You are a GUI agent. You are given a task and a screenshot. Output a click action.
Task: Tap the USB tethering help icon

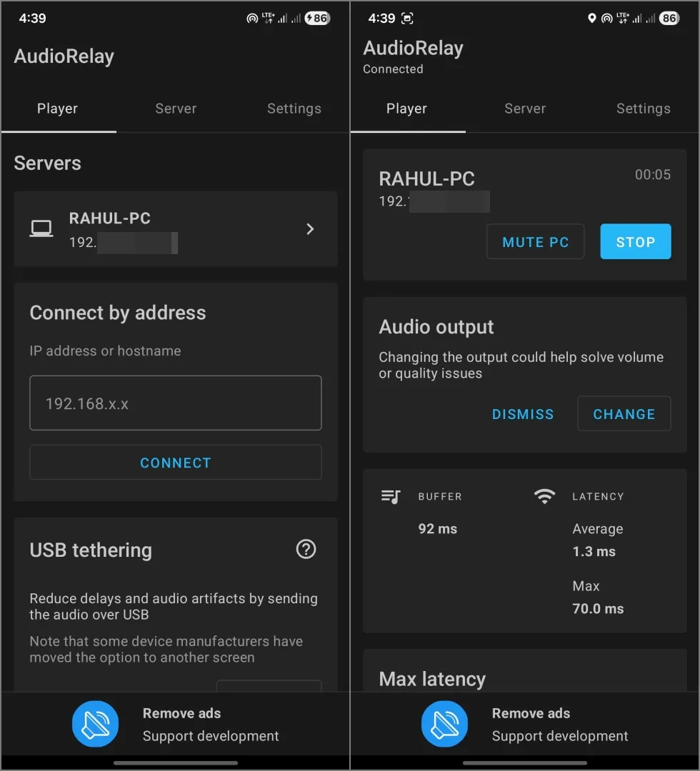pos(306,549)
